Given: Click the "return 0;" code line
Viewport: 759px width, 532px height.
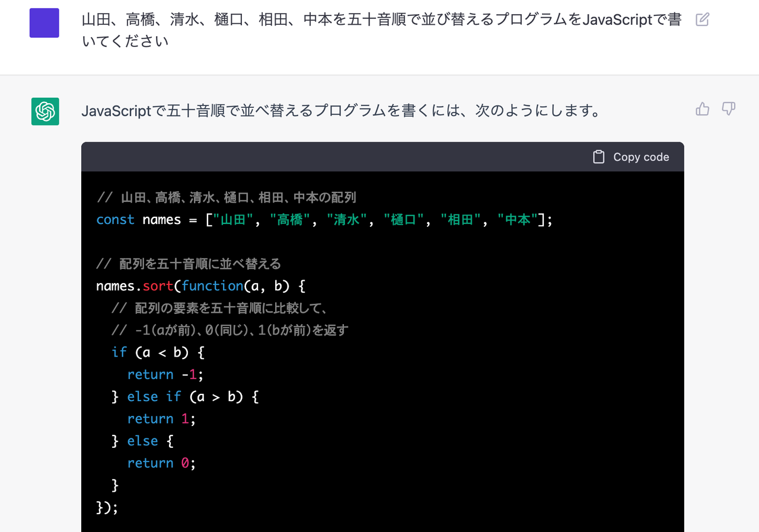Looking at the screenshot, I should 161,463.
